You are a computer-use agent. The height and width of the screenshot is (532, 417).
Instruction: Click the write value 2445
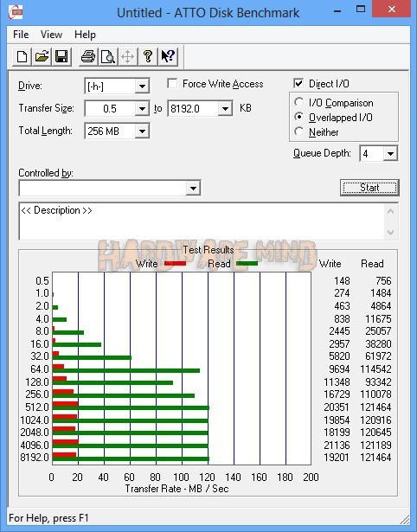point(339,330)
